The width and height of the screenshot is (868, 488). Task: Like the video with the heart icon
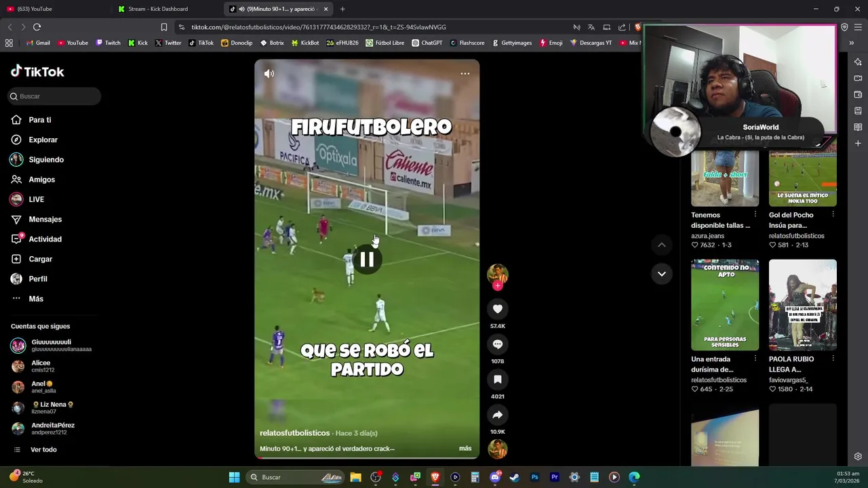point(497,309)
